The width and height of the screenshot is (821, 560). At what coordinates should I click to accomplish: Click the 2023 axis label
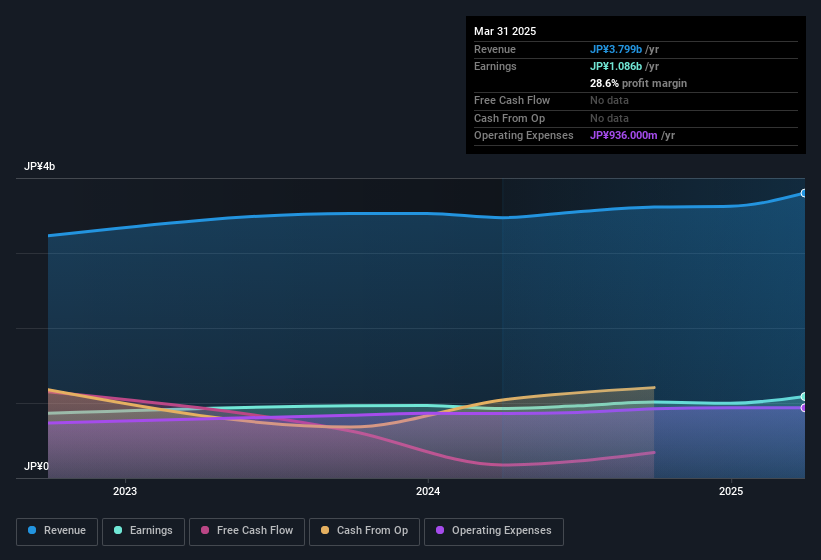click(x=125, y=491)
